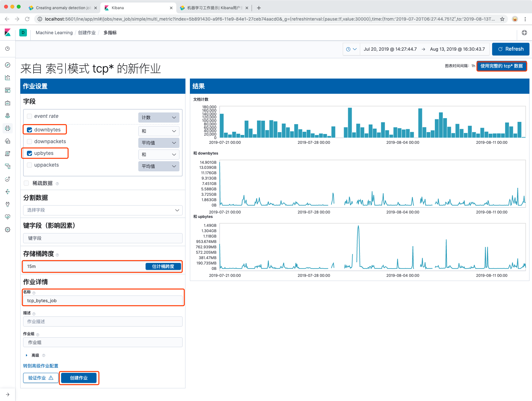Enable the event rate checkbox

pos(29,116)
